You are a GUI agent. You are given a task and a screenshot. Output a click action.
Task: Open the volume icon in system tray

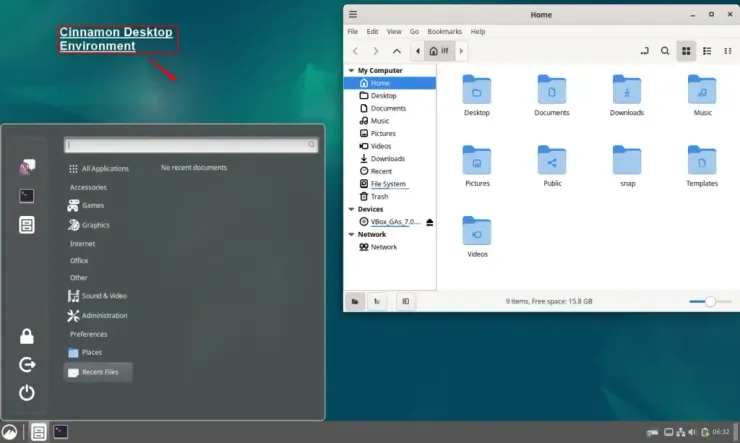[x=692, y=432]
